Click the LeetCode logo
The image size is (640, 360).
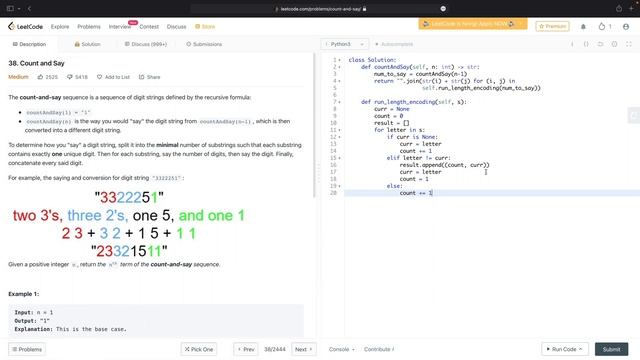[25, 27]
